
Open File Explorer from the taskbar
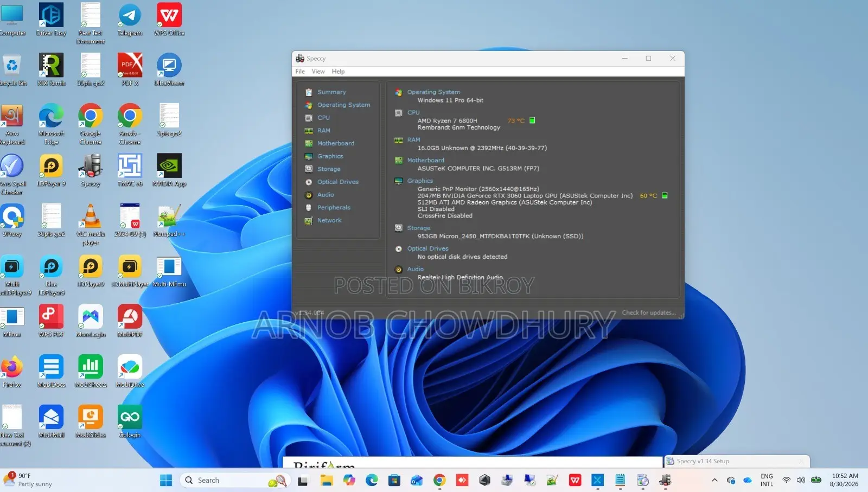[x=326, y=481]
